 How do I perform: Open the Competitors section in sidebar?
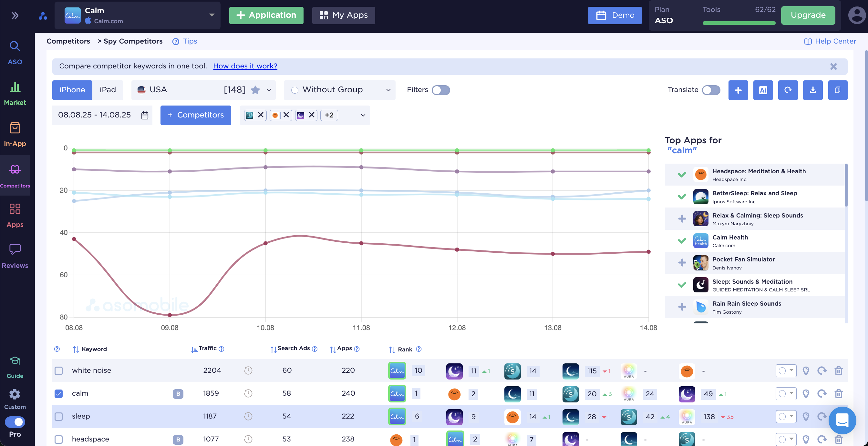coord(15,176)
